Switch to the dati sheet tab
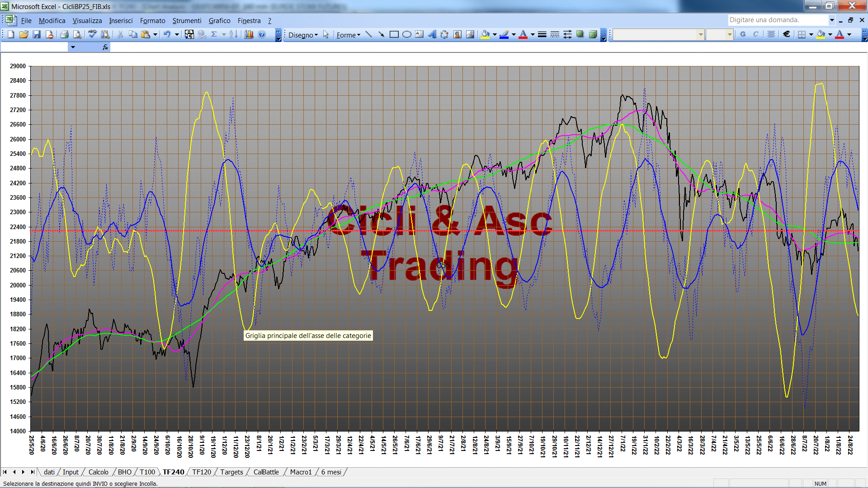This screenshot has height=488, width=868. tap(49, 472)
